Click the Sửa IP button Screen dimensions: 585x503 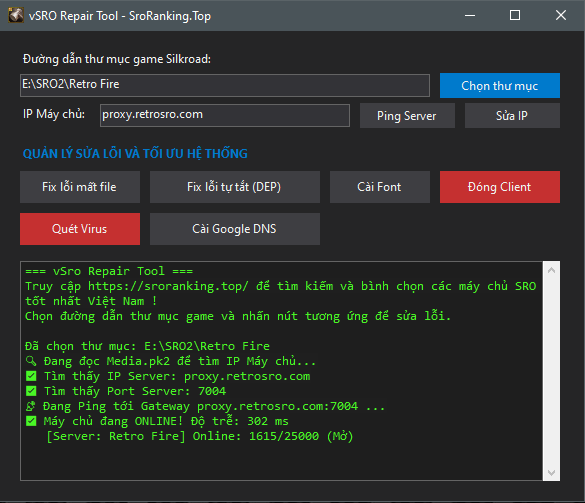512,116
